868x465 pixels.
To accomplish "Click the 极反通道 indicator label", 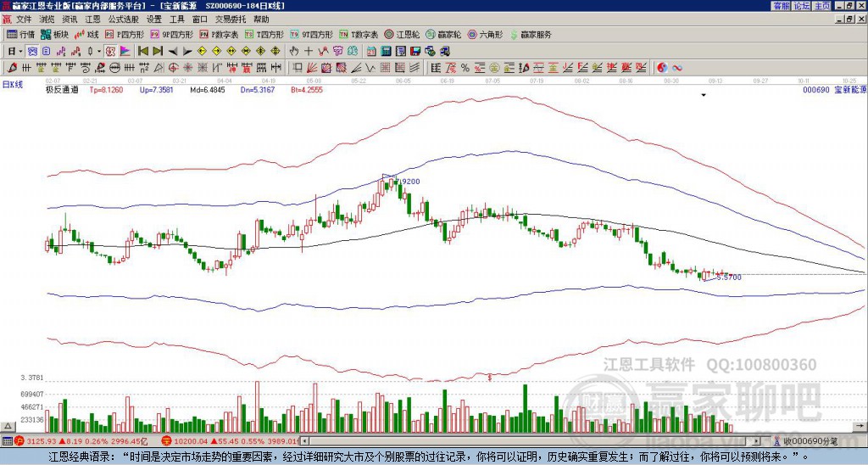I will click(x=62, y=89).
